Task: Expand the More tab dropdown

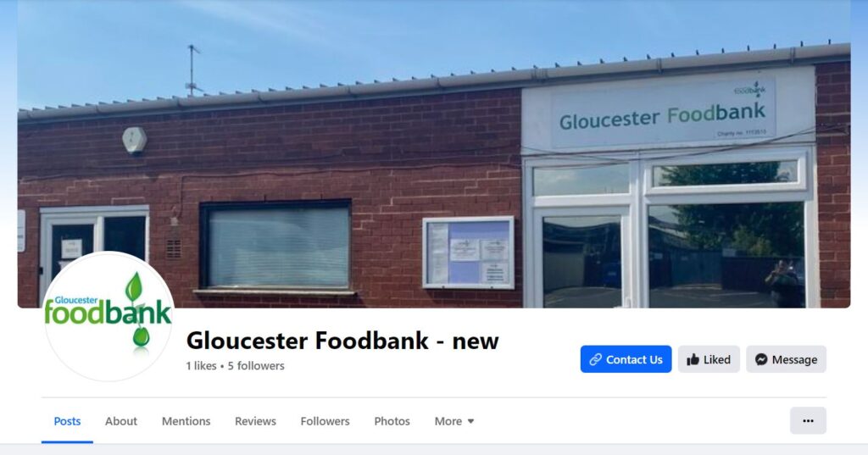Action: coord(454,421)
